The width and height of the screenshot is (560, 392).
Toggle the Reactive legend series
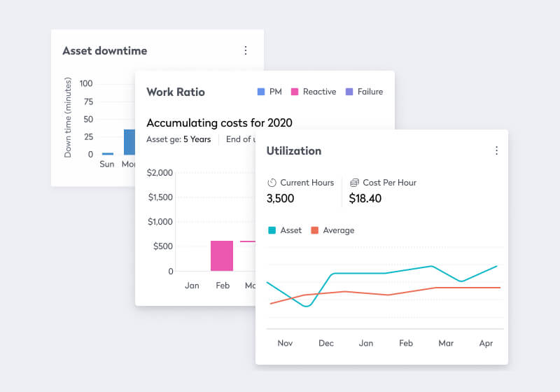coord(313,92)
